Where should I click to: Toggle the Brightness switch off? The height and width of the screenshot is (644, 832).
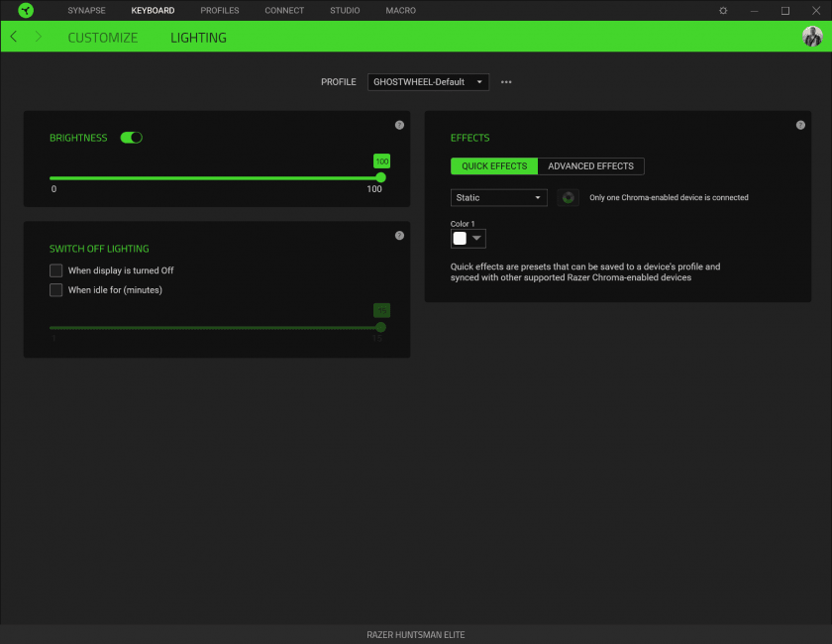[131, 138]
